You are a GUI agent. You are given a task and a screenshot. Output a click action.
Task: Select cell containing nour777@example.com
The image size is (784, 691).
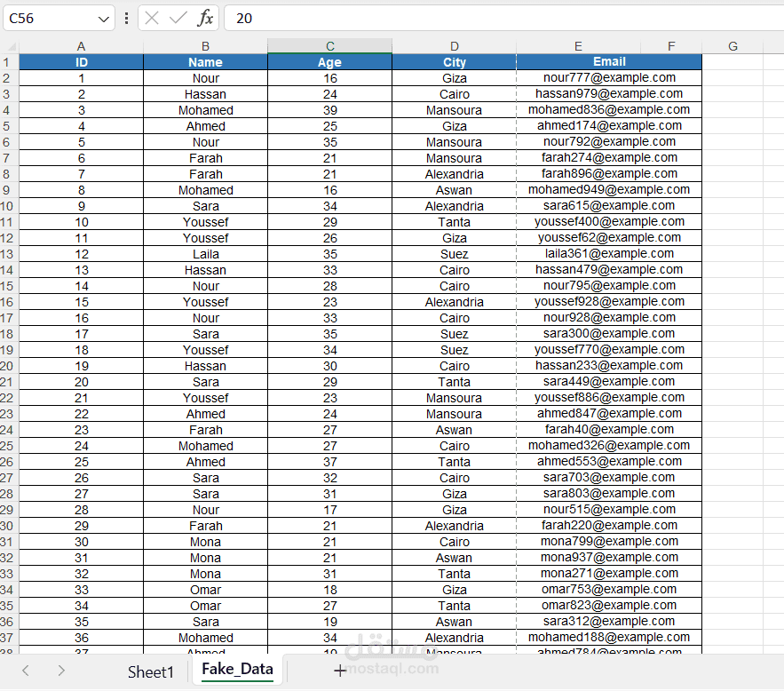609,77
